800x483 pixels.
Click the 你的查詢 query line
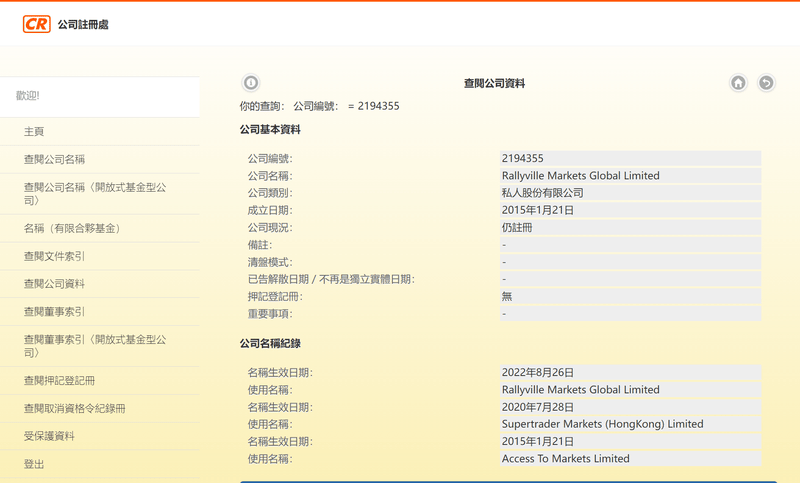[319, 106]
